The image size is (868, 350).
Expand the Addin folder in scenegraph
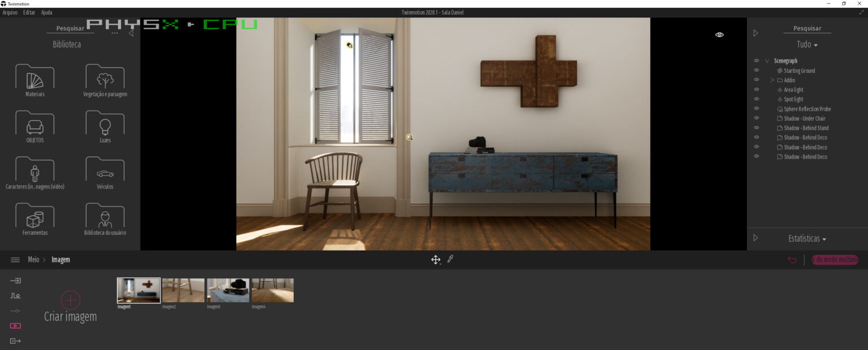coord(772,80)
